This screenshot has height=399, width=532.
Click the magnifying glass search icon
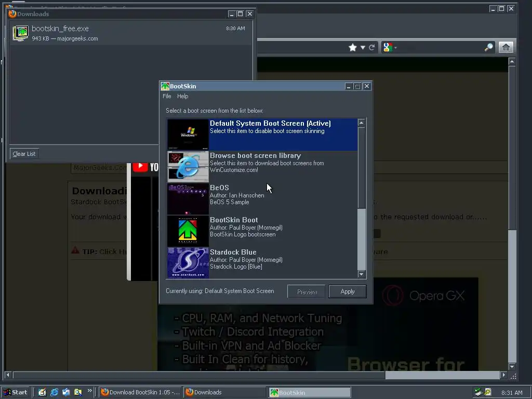(x=488, y=47)
